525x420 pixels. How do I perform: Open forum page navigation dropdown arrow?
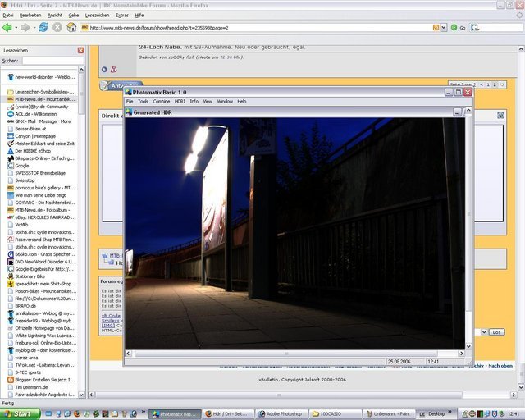coord(502,84)
